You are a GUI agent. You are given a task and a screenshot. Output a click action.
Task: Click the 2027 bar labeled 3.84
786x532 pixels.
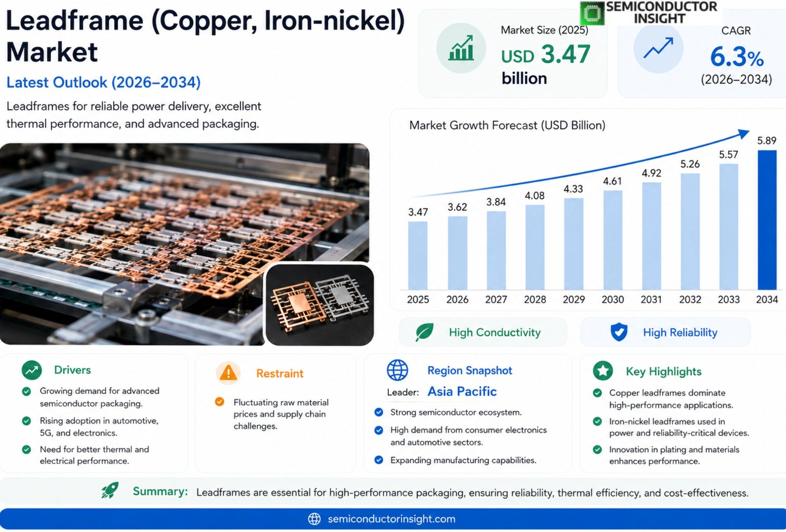(x=496, y=250)
